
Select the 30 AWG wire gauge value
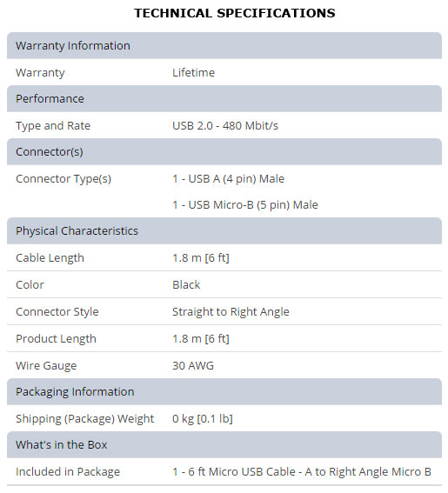[x=193, y=366]
